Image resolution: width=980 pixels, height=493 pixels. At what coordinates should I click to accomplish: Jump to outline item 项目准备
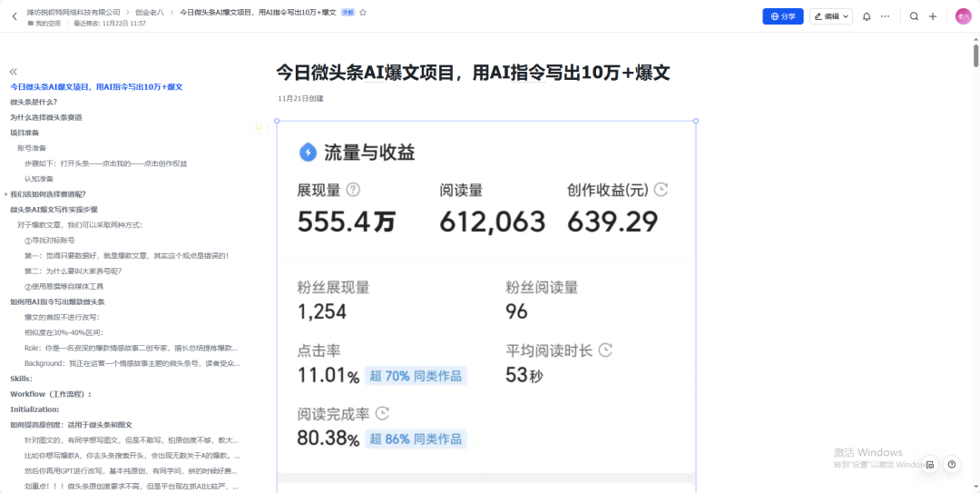tap(24, 133)
